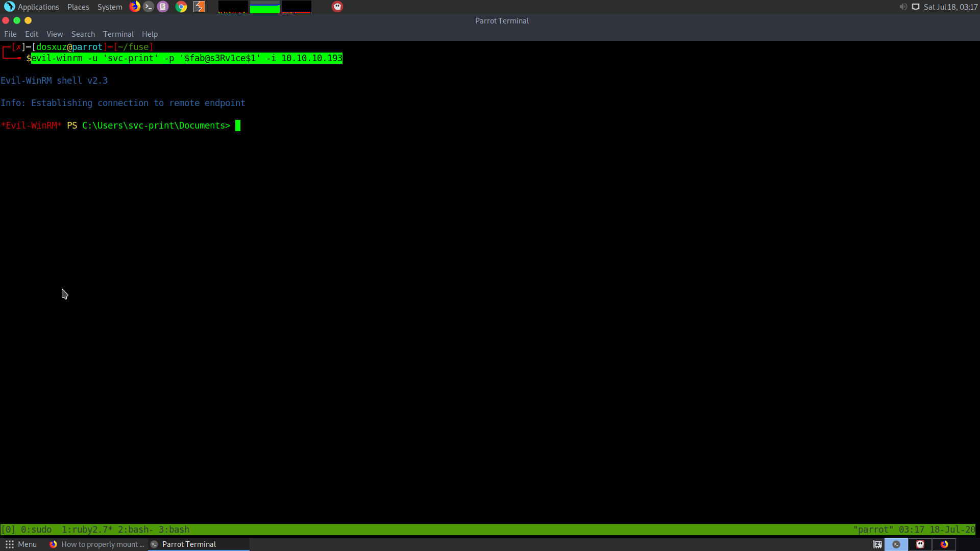Viewport: 980px width, 551px height.
Task: Open the File menu
Action: point(10,34)
